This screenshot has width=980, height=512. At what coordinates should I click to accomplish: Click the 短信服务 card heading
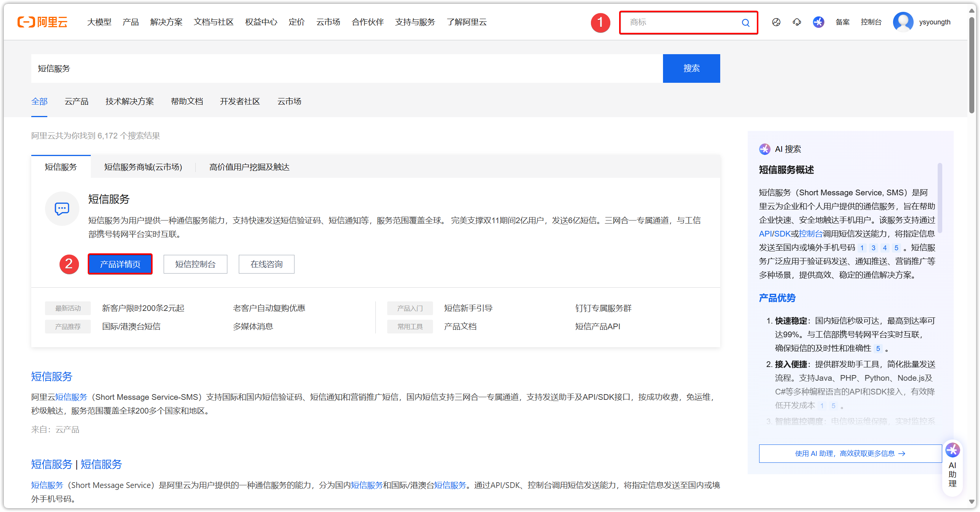(x=109, y=199)
